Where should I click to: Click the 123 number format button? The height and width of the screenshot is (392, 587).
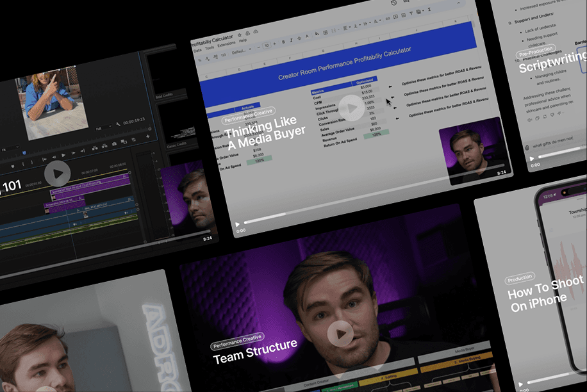[x=223, y=55]
